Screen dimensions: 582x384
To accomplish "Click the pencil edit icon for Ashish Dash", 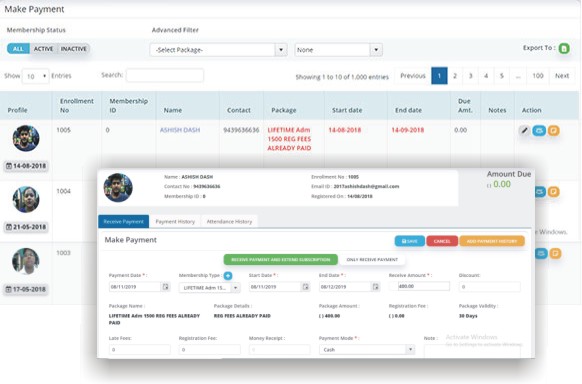I will 524,130.
